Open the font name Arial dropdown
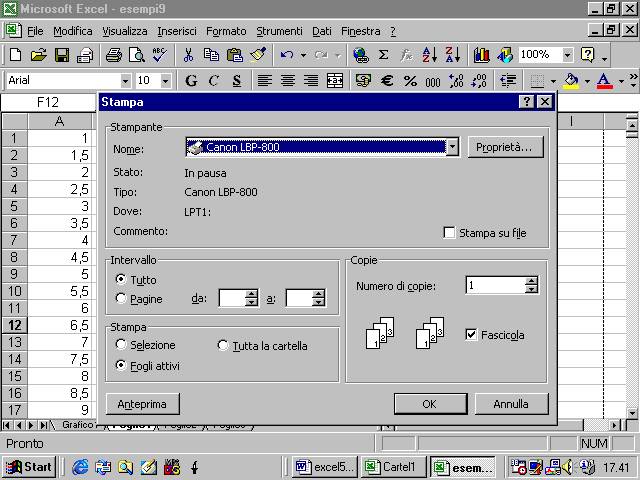 125,81
